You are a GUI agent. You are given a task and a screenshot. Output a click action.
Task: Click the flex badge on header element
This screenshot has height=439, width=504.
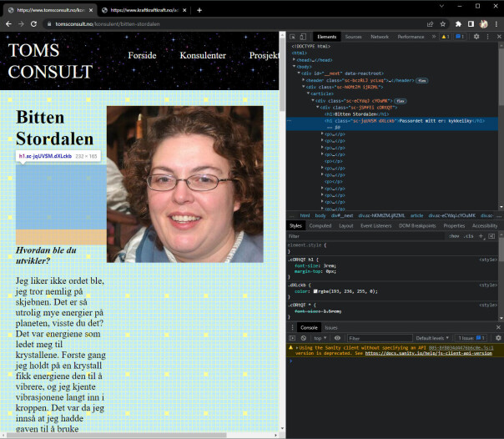tap(421, 81)
